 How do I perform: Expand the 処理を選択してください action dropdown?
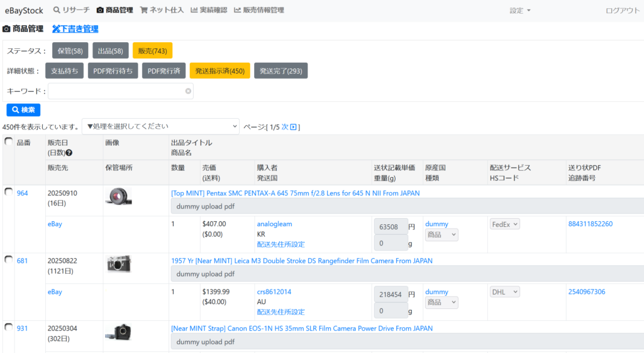[x=160, y=127]
